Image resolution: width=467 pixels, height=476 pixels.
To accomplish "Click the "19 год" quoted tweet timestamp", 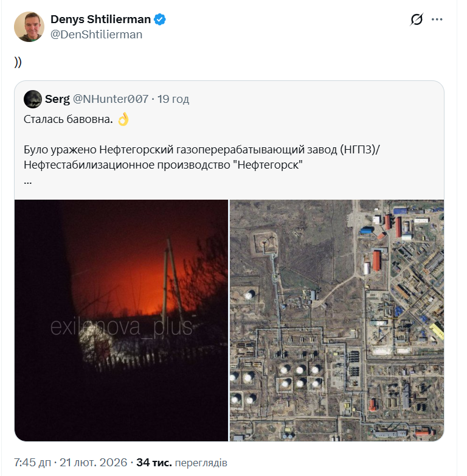I will [x=173, y=99].
